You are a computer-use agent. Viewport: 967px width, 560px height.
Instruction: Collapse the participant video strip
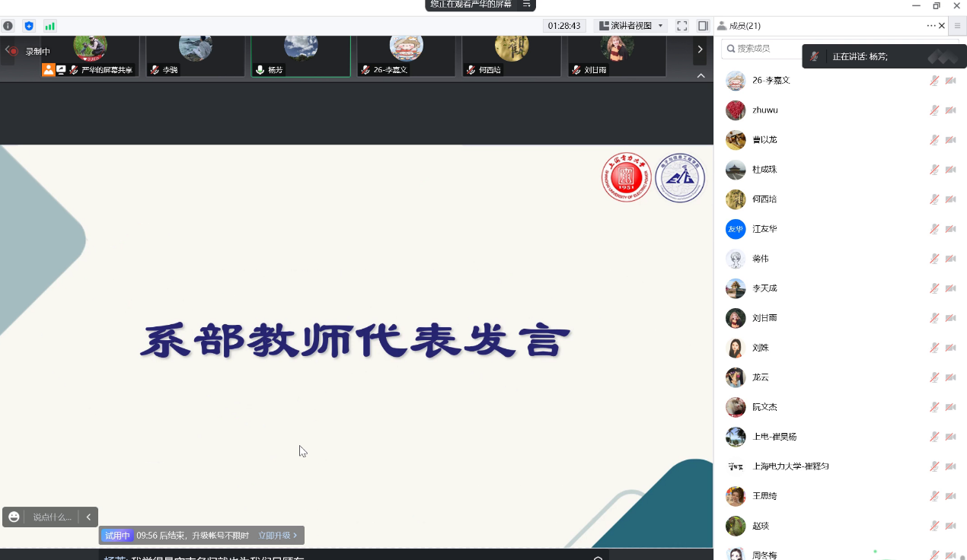(701, 75)
